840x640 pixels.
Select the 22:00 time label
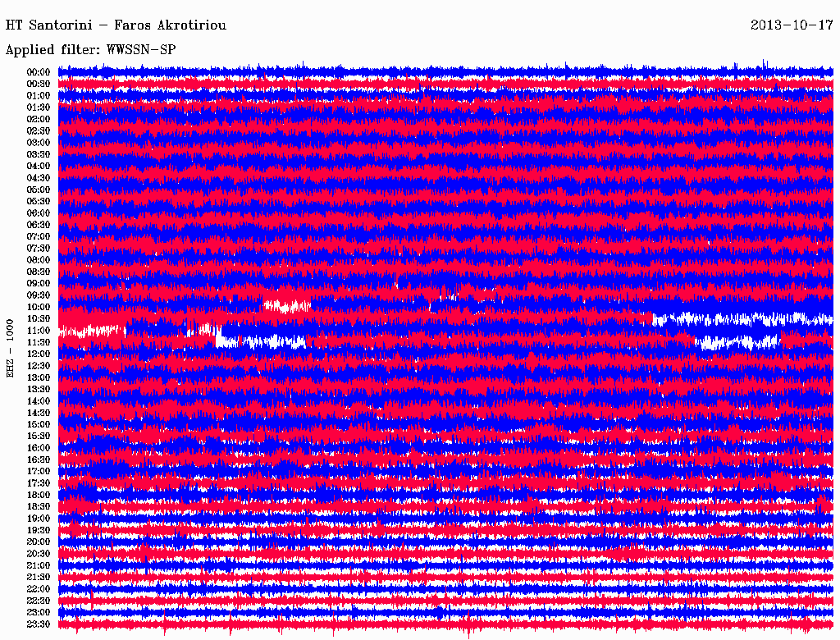39,589
